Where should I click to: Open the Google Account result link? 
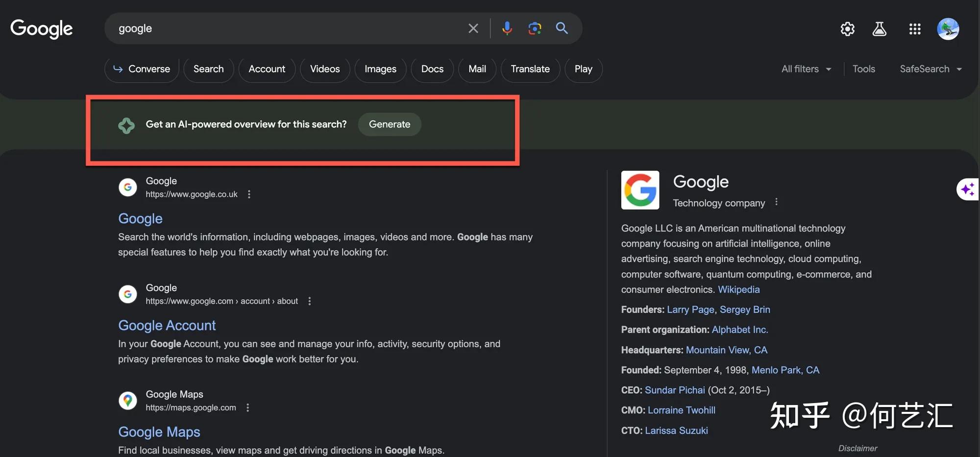(x=167, y=326)
